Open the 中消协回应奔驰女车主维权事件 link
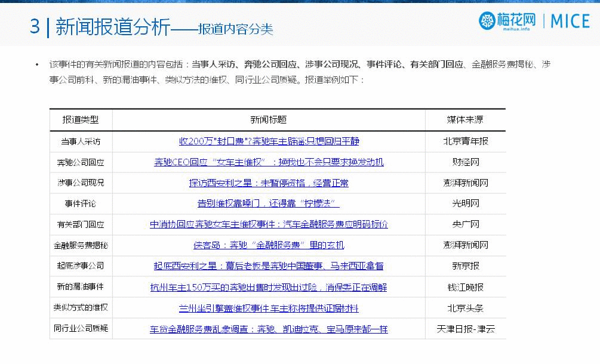600x364 pixels. 269,224
